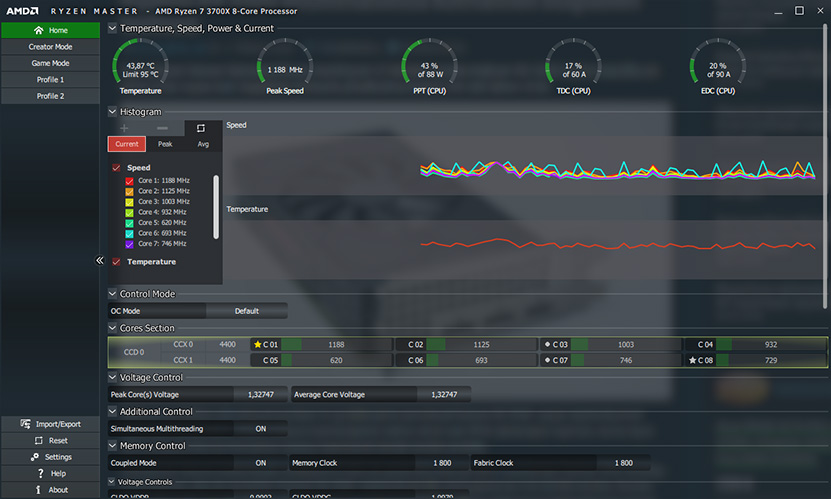Switch to Game Mode
This screenshot has width=831, height=499.
[x=50, y=63]
